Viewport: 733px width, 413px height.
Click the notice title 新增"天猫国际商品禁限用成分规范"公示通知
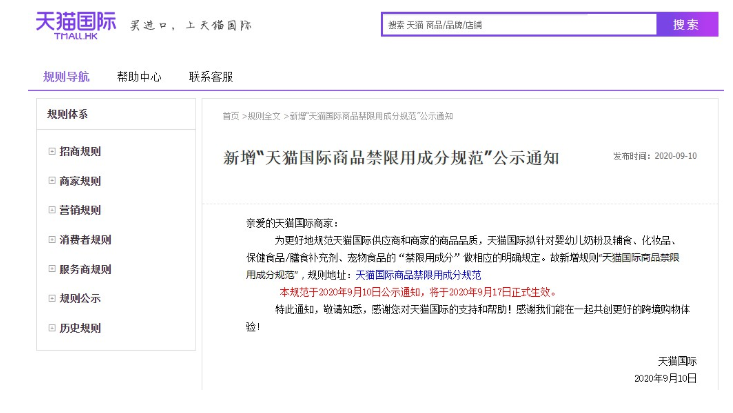pos(391,158)
